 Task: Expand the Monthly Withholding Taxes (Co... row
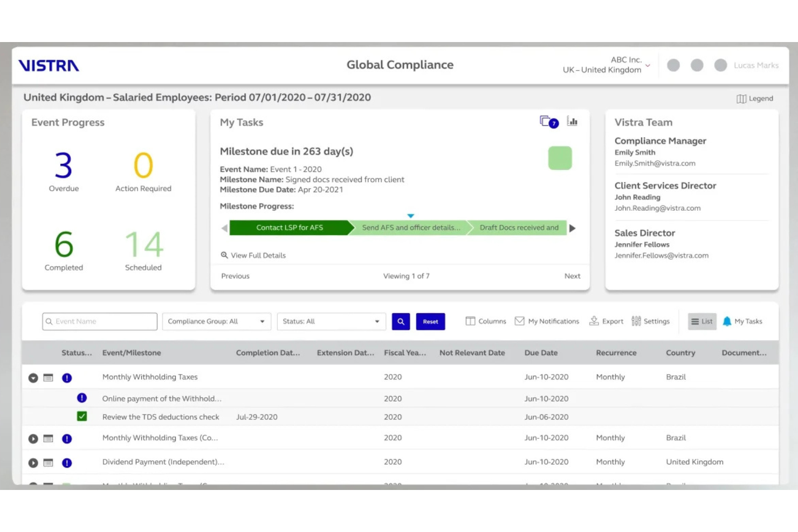(x=33, y=439)
